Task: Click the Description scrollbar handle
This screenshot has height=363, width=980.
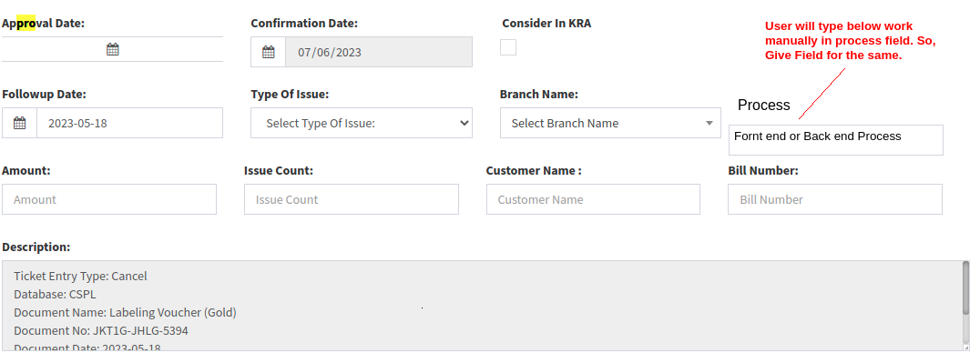Action: tap(965, 288)
